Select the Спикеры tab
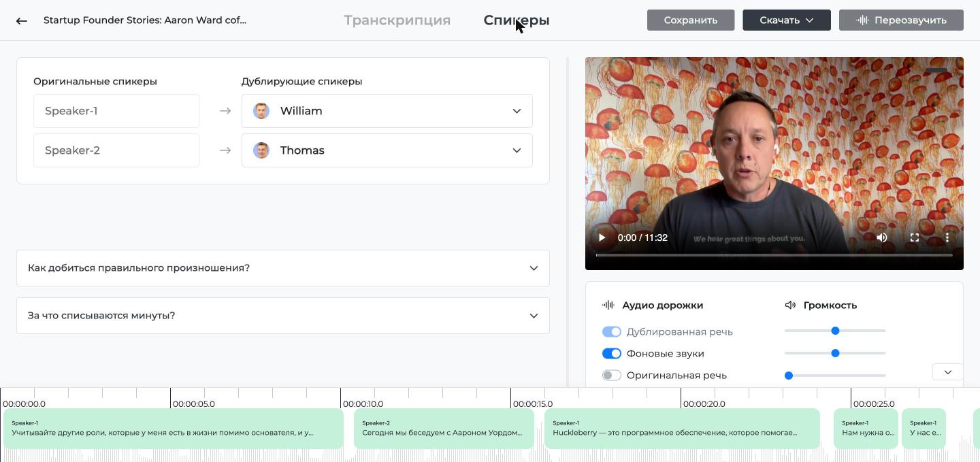The image size is (980, 462). click(x=517, y=20)
